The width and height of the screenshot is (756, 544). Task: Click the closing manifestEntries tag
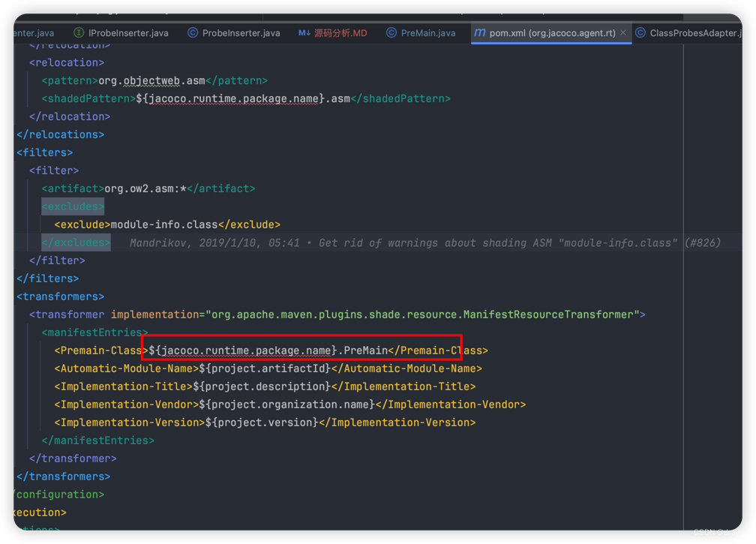point(97,440)
